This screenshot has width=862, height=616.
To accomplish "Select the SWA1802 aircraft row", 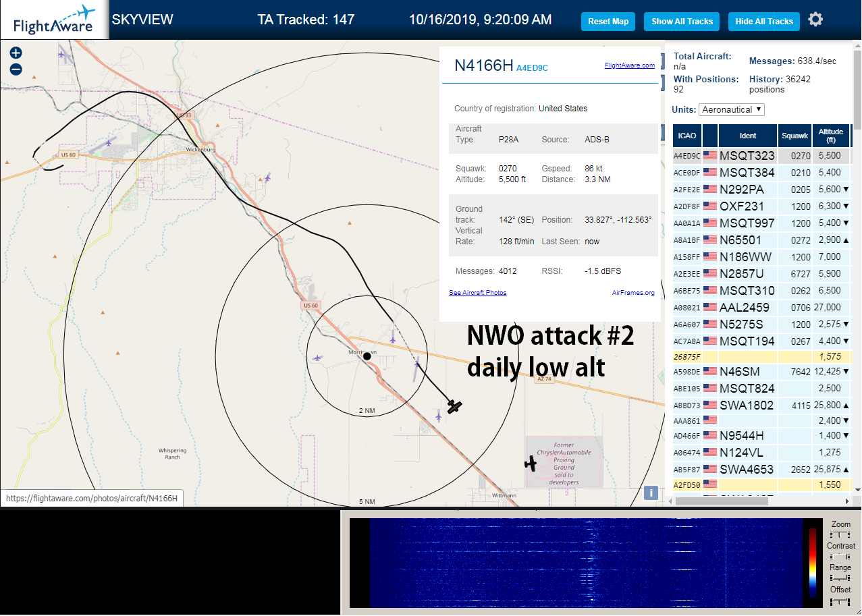I will [x=761, y=405].
